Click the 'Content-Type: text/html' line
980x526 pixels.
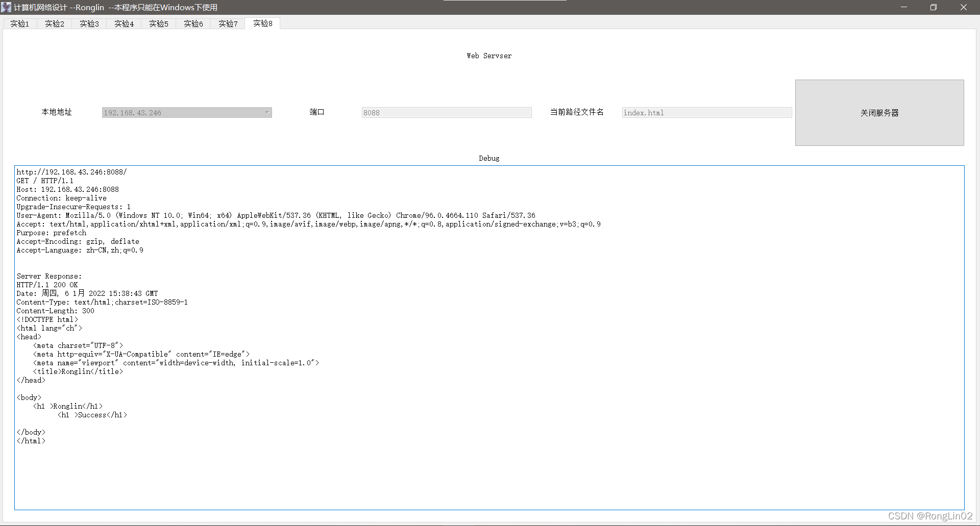pyautogui.click(x=102, y=302)
